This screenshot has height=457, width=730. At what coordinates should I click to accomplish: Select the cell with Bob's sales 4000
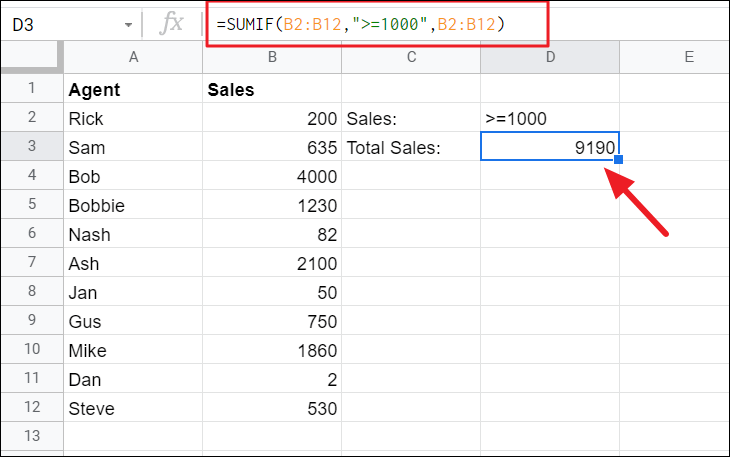pos(271,176)
